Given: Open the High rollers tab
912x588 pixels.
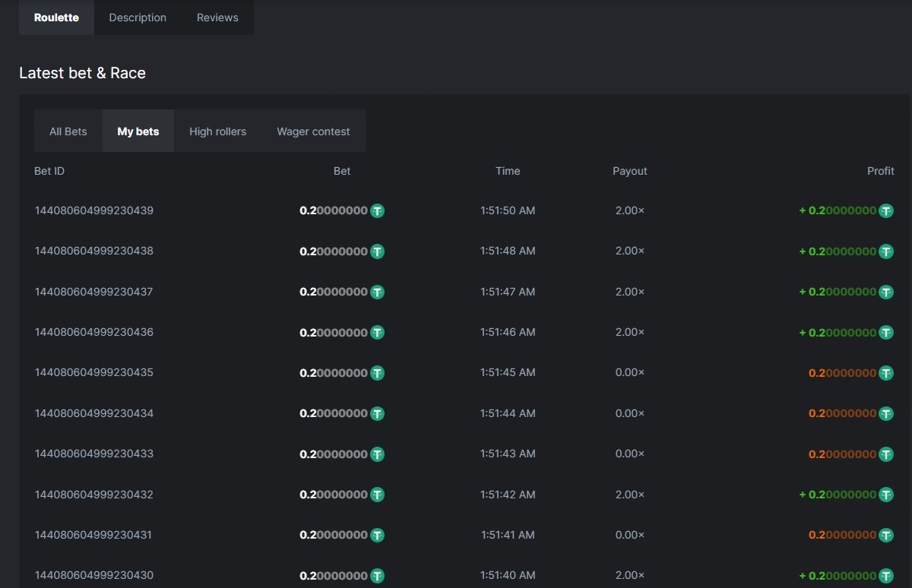Looking at the screenshot, I should 217,131.
